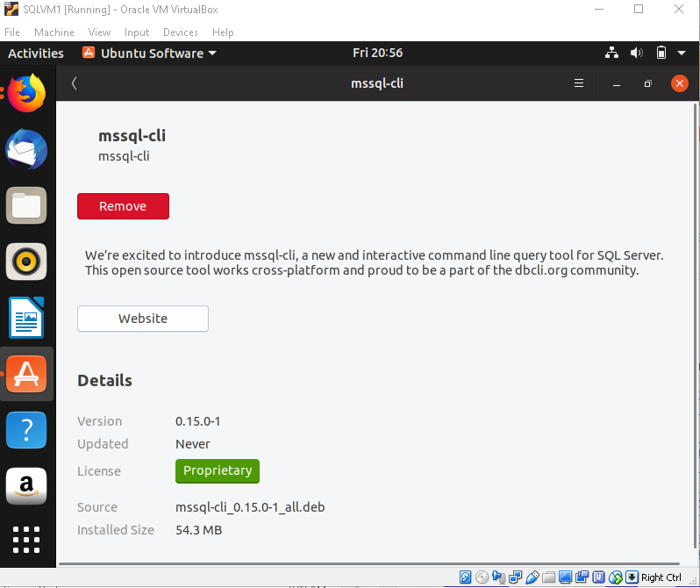700x588 pixels.
Task: Expand the Ubuntu Software app menu
Action: coord(149,54)
